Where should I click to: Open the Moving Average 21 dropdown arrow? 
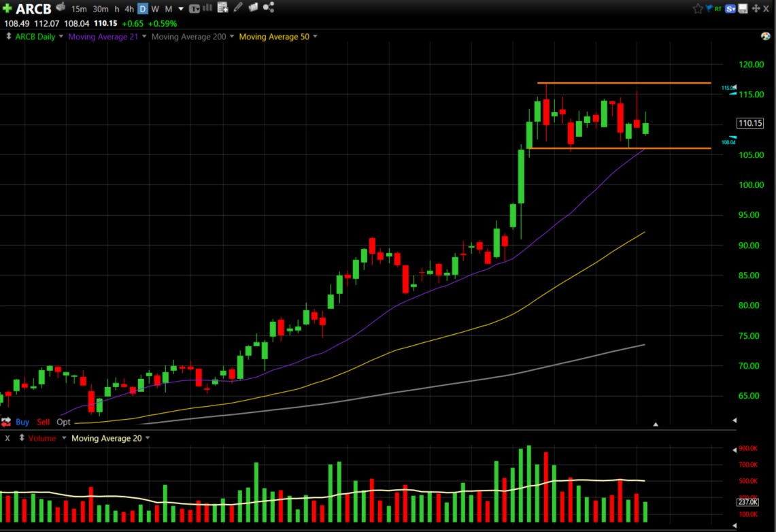[x=144, y=36]
